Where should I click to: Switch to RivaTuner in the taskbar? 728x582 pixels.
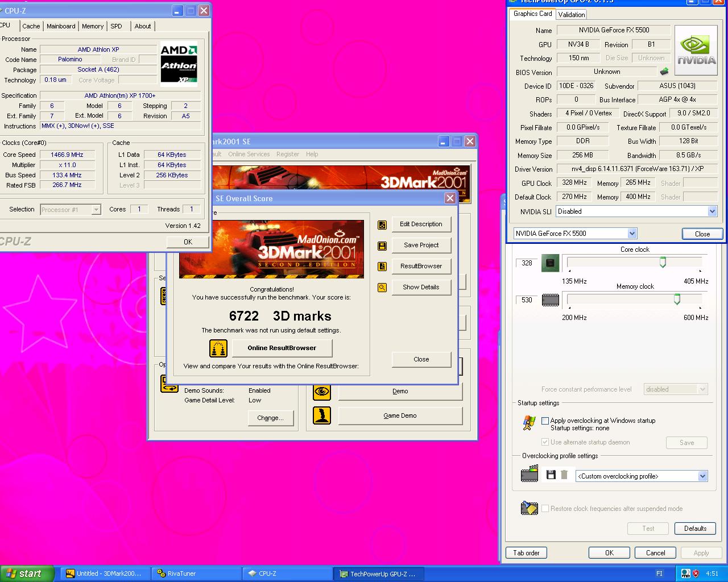coord(197,574)
